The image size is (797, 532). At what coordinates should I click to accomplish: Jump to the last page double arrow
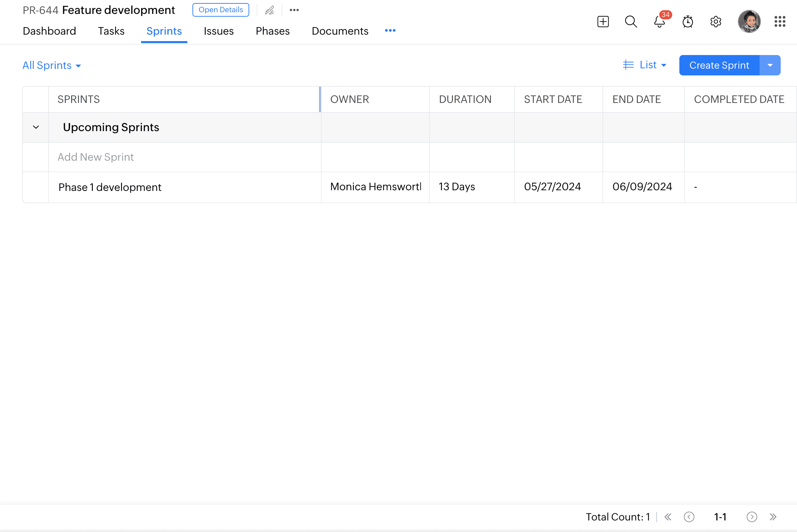773,517
